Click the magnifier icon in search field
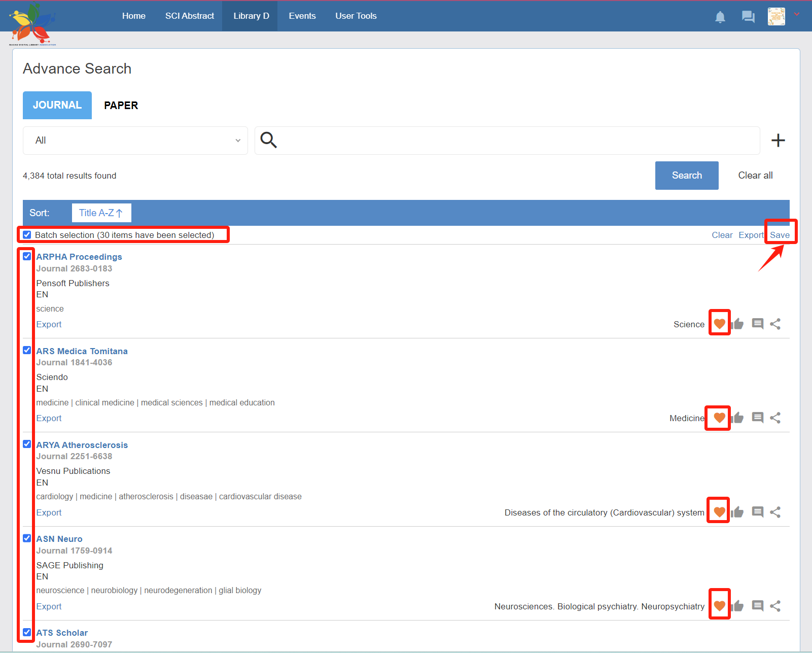The width and height of the screenshot is (812, 653). (x=268, y=140)
